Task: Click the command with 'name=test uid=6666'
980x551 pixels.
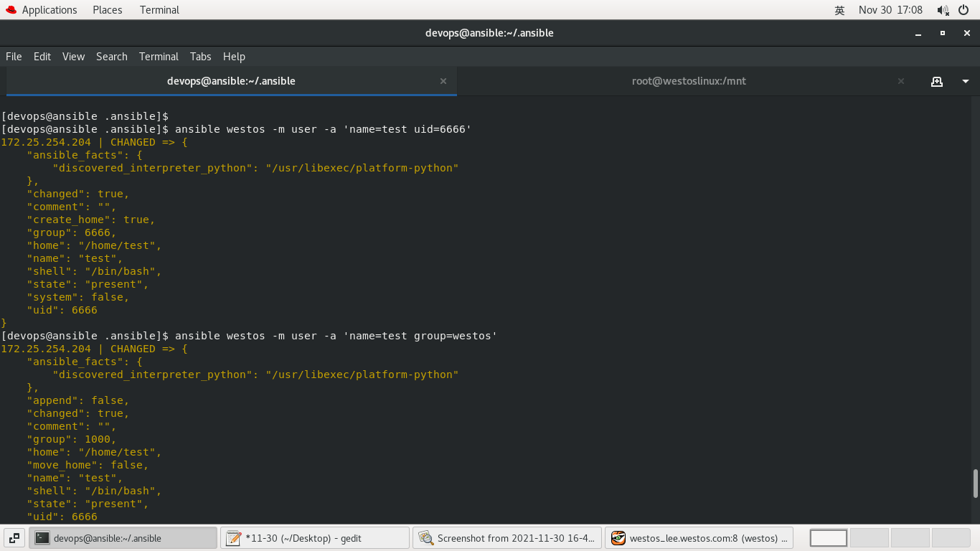Action: (323, 129)
